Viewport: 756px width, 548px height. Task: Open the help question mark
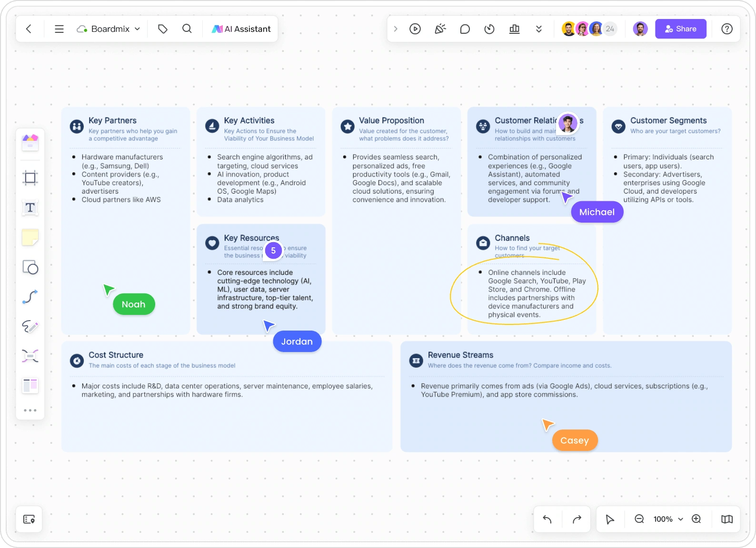[727, 29]
